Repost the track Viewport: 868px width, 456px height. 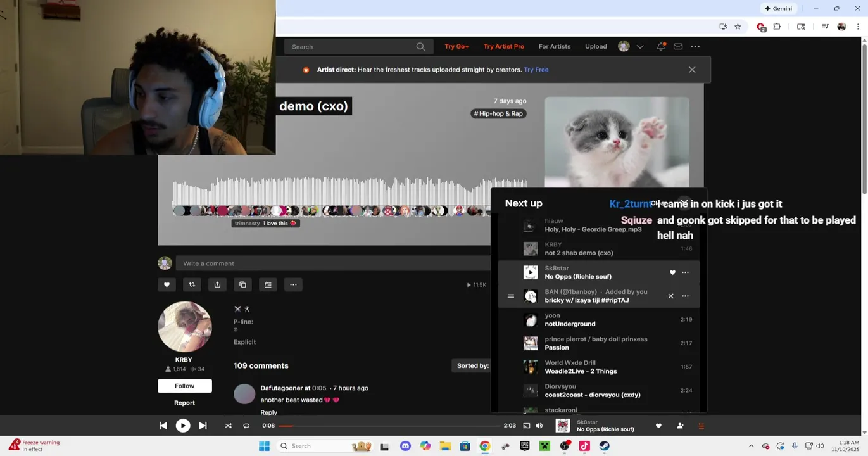click(x=192, y=284)
